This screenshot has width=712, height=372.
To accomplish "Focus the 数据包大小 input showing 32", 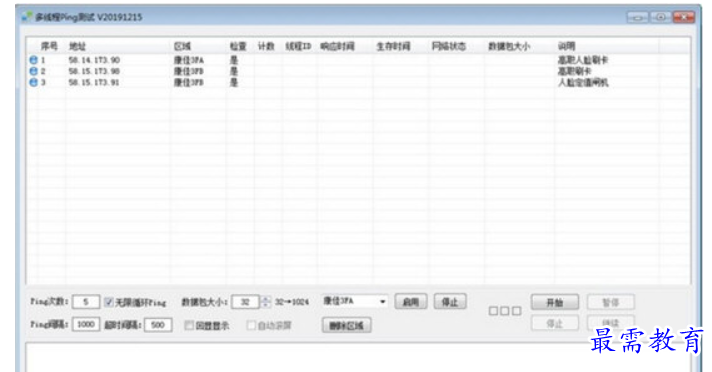I will pos(245,302).
